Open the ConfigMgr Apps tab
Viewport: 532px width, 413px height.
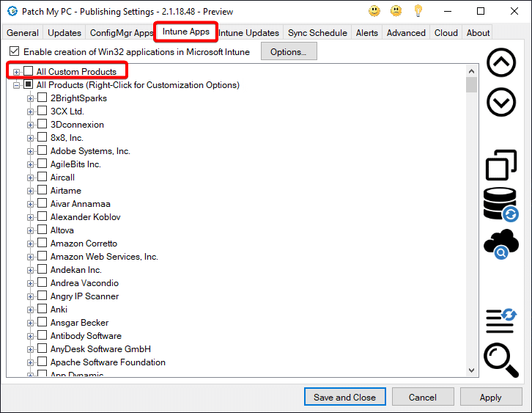[x=122, y=33]
